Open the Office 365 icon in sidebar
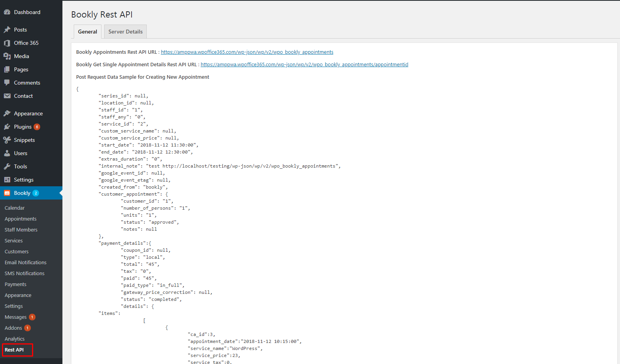The image size is (620, 364). [7, 43]
